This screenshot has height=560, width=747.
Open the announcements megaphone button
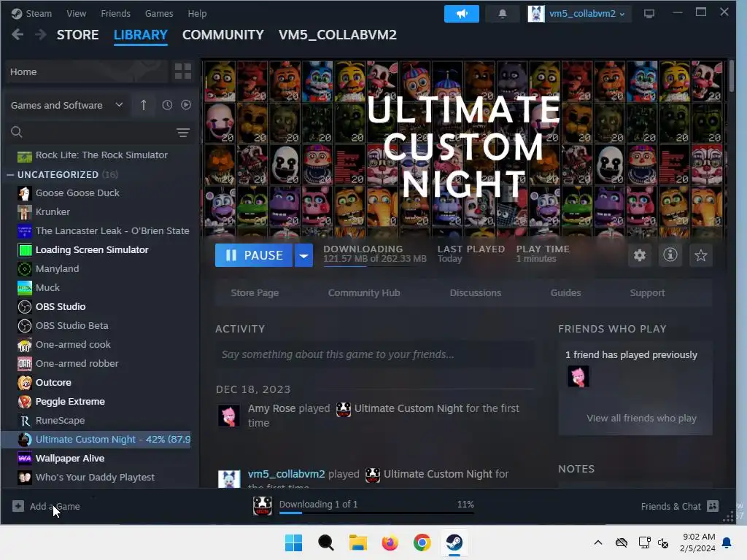point(461,14)
